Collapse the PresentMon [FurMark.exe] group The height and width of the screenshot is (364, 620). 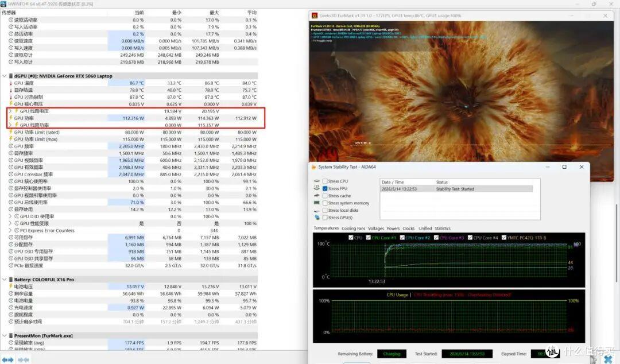click(5, 335)
